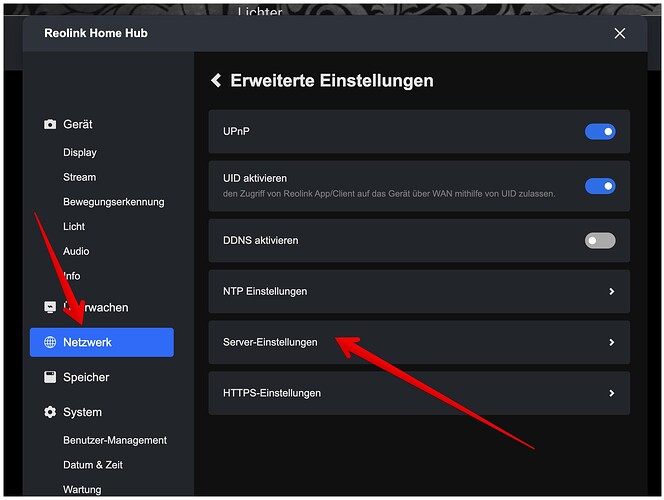
Task: Open Wartung in the sidebar
Action: pos(82,489)
